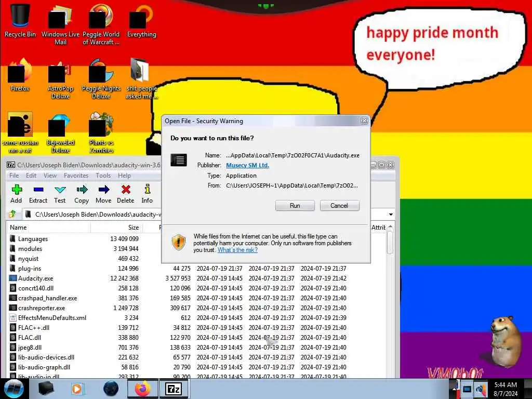Screen dimensions: 532x399
Task: Click the Extract toolbar icon
Action: [38, 194]
